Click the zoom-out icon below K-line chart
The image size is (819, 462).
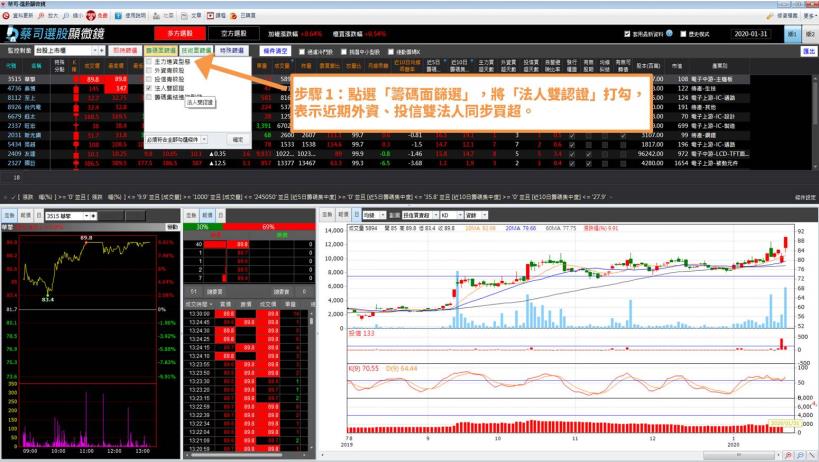click(x=800, y=456)
